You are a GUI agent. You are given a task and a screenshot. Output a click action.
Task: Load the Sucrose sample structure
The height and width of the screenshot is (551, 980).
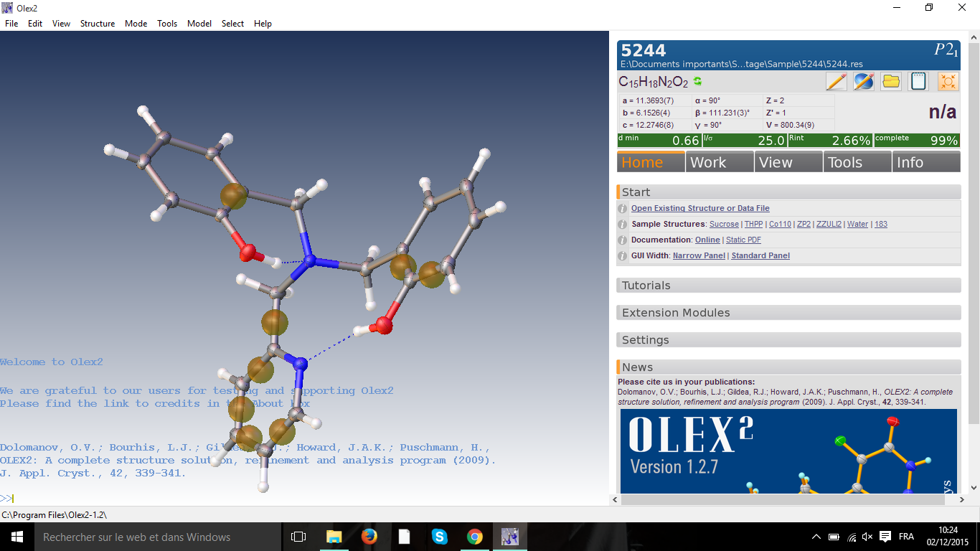724,224
